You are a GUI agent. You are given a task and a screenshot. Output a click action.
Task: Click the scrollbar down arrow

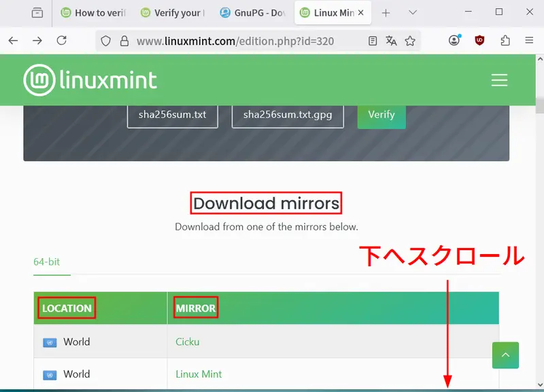point(540,385)
